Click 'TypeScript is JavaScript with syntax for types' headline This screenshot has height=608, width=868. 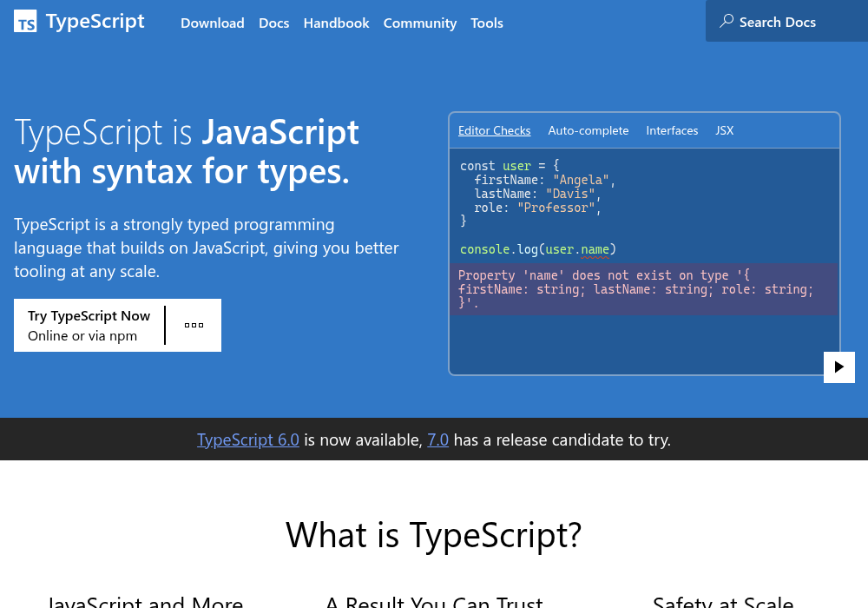tap(187, 152)
